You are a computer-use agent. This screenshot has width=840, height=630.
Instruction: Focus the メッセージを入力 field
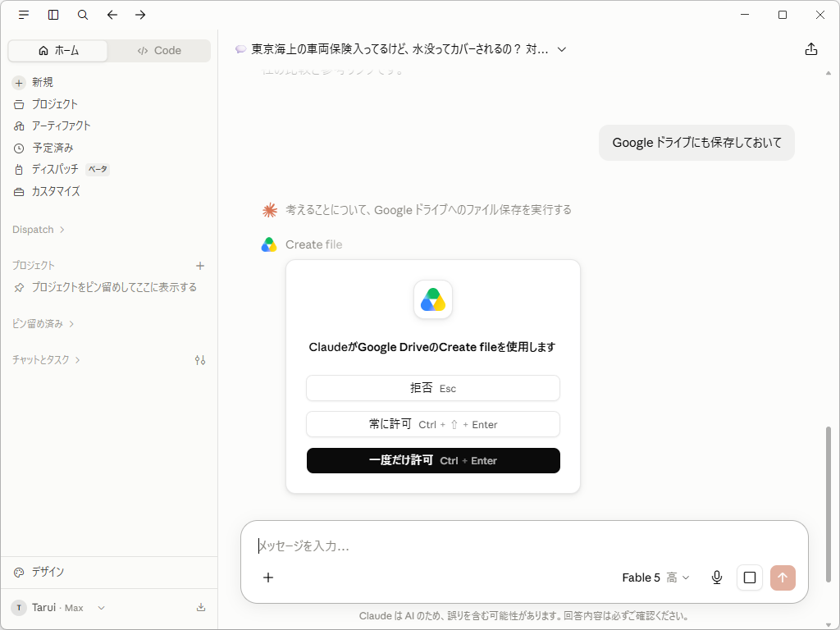524,546
